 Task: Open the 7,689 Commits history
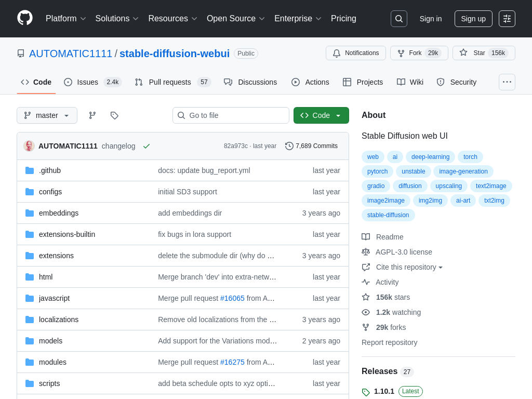click(312, 146)
